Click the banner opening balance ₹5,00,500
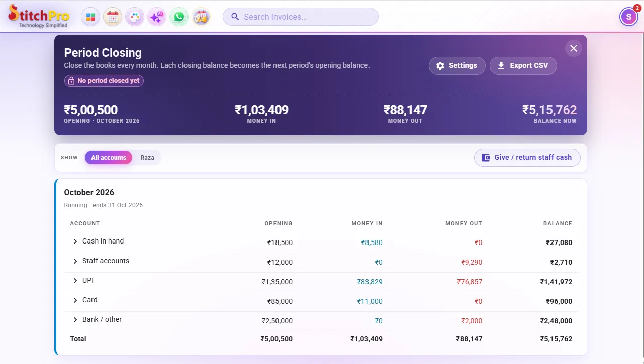 91,110
